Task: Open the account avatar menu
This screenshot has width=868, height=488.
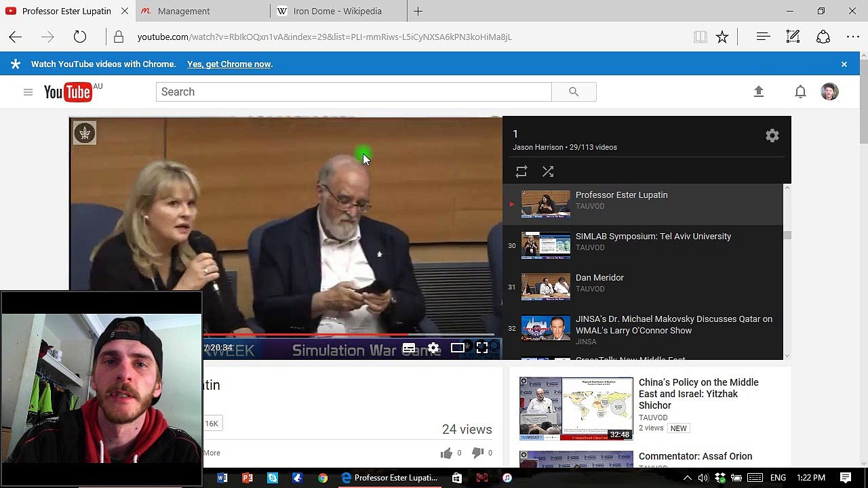Action: point(829,91)
